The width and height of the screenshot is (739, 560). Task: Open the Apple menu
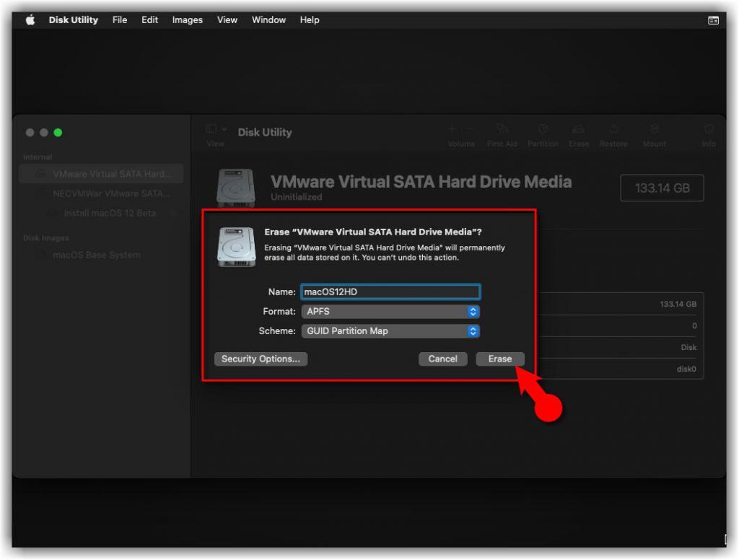coord(30,19)
